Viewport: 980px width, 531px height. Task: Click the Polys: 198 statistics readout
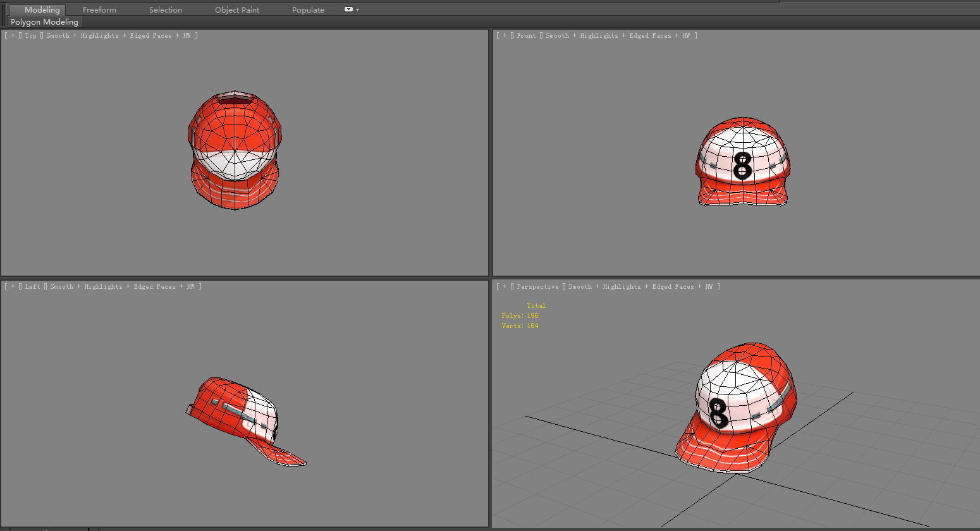pyautogui.click(x=520, y=315)
